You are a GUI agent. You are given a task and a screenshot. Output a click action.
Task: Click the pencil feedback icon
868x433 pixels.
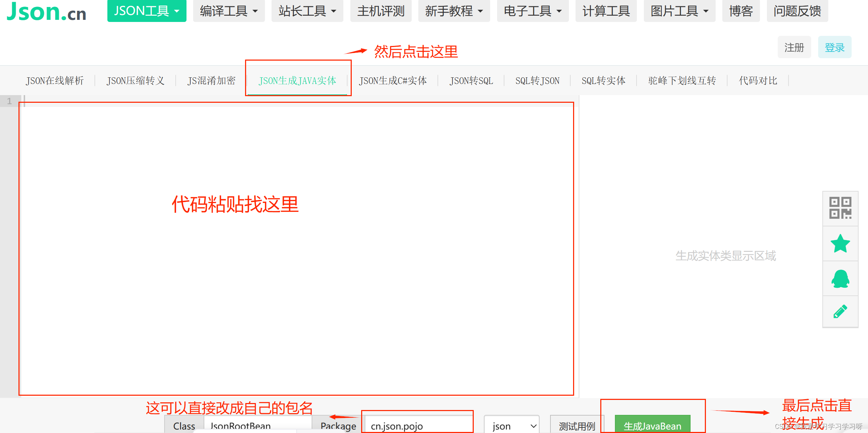840,311
